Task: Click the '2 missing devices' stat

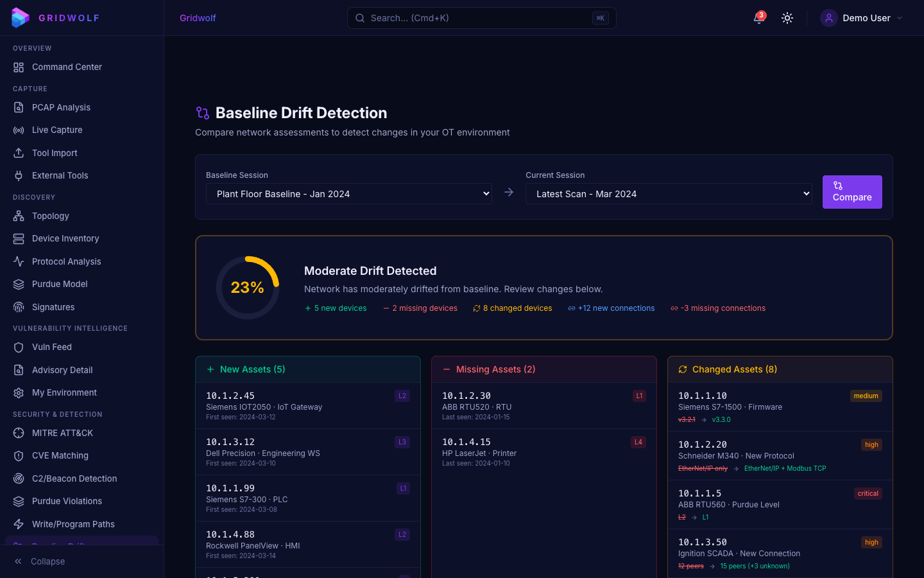Action: (420, 308)
